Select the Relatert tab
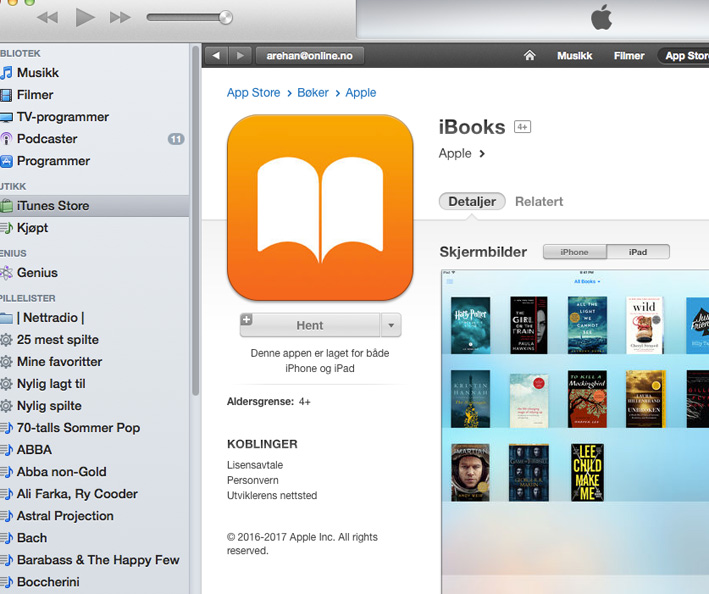Viewport: 709px width, 594px height. (x=539, y=202)
